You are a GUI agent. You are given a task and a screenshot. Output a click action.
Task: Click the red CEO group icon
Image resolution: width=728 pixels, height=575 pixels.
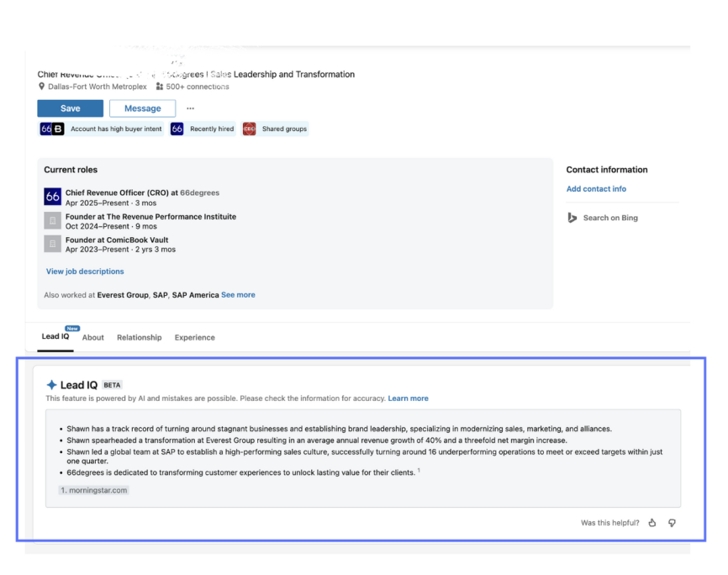coord(250,129)
